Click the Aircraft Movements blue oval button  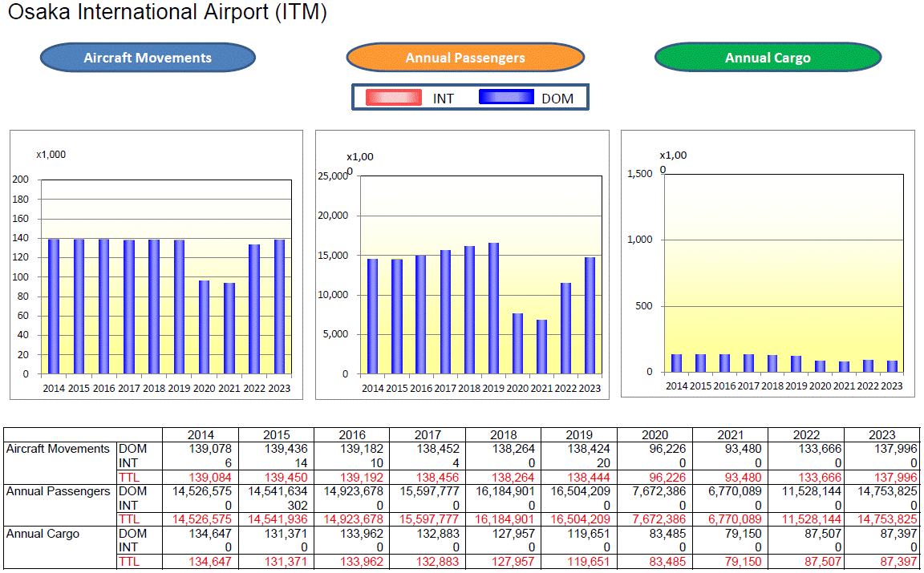(x=148, y=58)
